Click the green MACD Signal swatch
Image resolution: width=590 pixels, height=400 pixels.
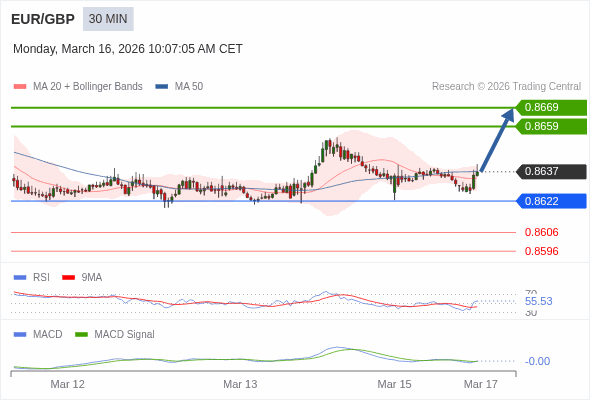coord(81,335)
